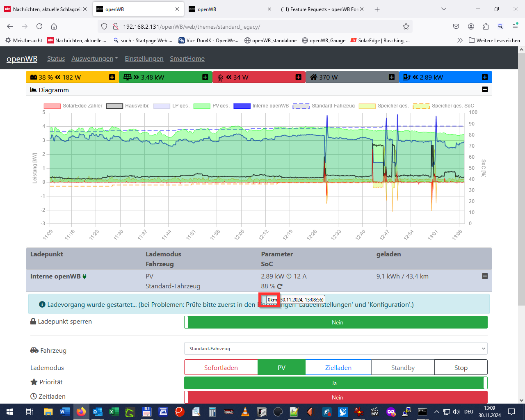The image size is (525, 420).
Task: Open the Einstellungen menu
Action: coord(144,59)
